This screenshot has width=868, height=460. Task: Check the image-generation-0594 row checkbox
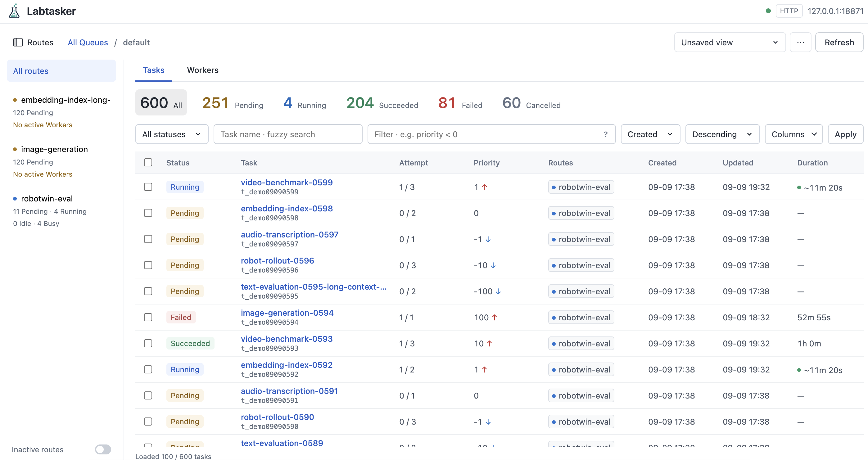[148, 318]
